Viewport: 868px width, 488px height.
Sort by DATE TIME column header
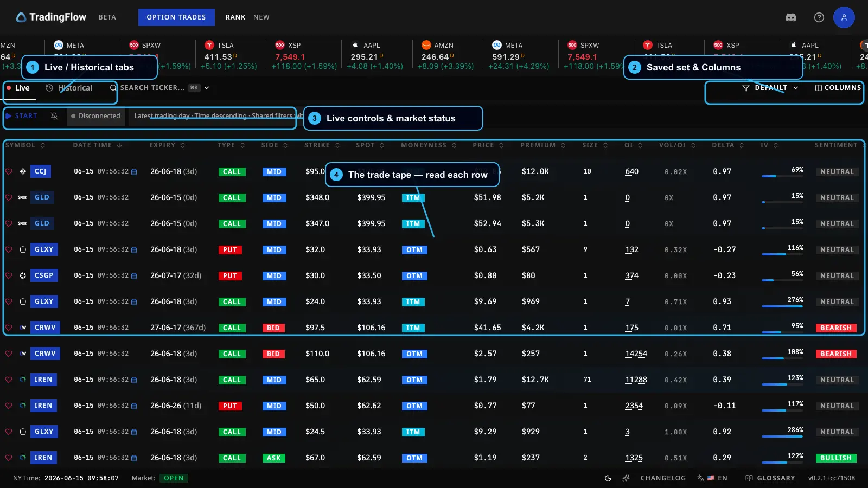click(x=97, y=145)
